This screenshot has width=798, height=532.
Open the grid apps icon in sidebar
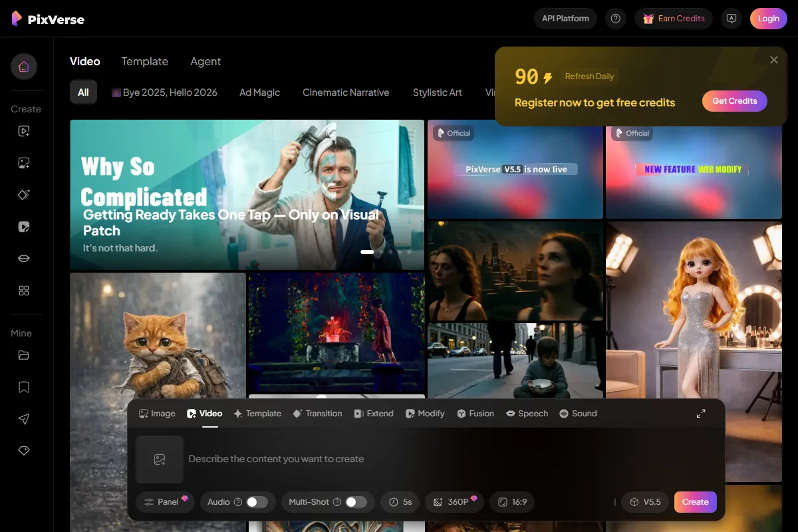coord(24,291)
